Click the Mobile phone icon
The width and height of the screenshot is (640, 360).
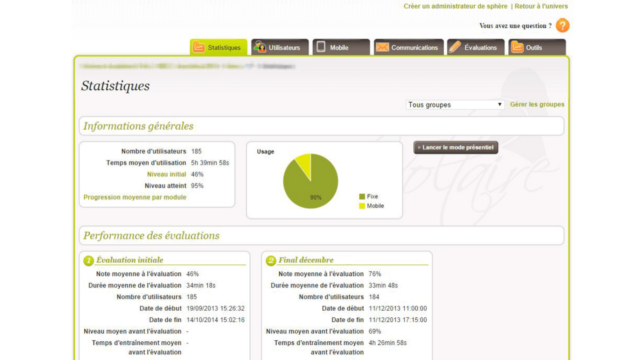pos(321,47)
